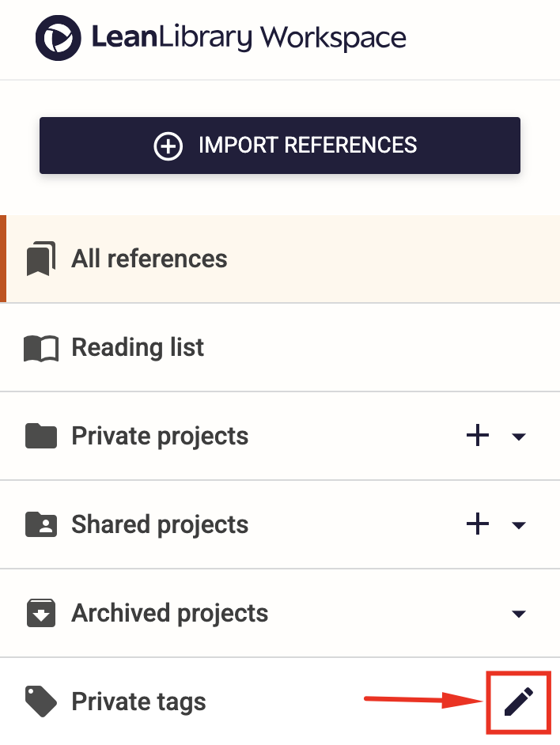Select the Private tags label
The height and width of the screenshot is (745, 560).
[138, 702]
